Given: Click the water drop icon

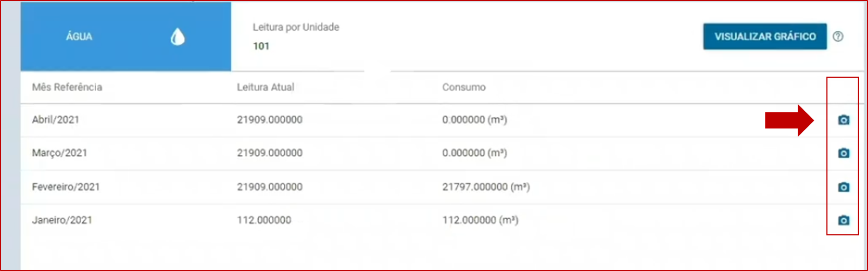Looking at the screenshot, I should point(177,37).
